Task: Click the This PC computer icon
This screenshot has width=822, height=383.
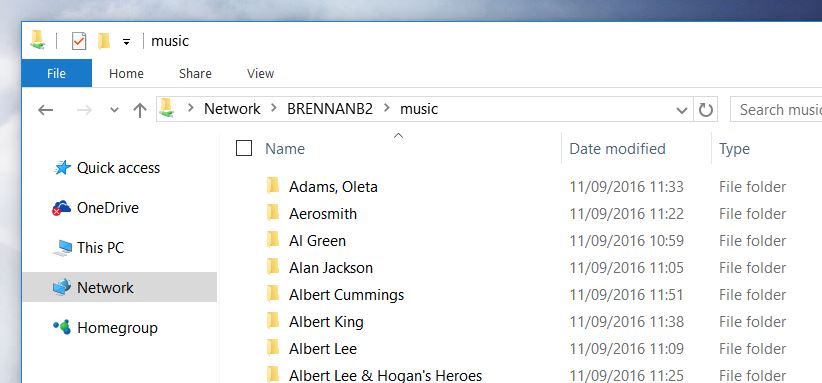Action: pyautogui.click(x=62, y=248)
